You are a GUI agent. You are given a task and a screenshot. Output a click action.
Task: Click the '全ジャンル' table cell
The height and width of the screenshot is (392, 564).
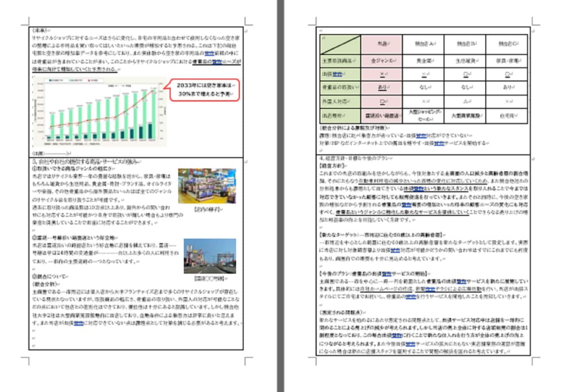coord(381,60)
